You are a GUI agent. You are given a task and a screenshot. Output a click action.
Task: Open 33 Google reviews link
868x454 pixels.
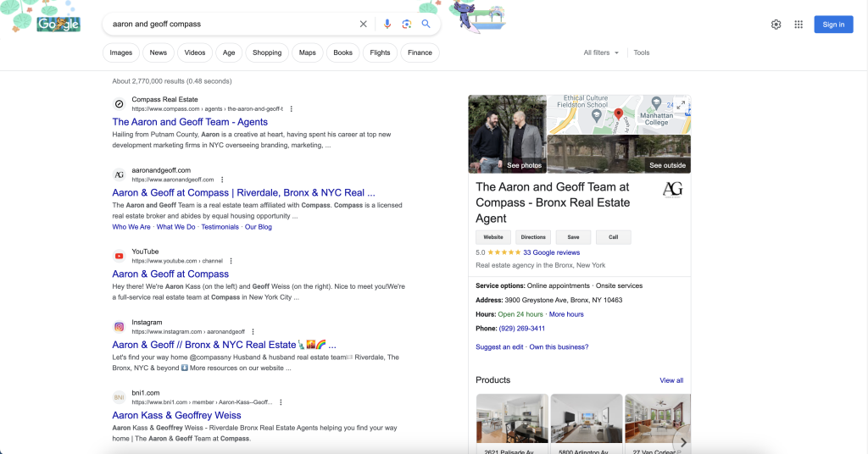coord(551,252)
